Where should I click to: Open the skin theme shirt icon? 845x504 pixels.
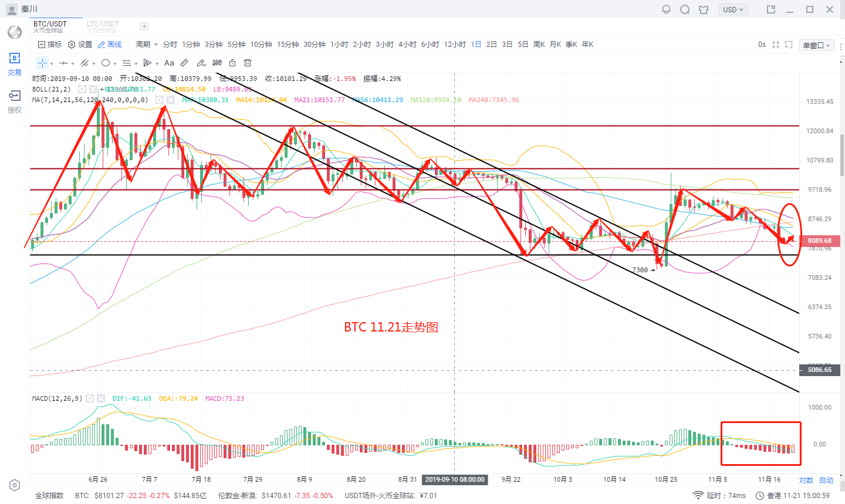tap(704, 9)
